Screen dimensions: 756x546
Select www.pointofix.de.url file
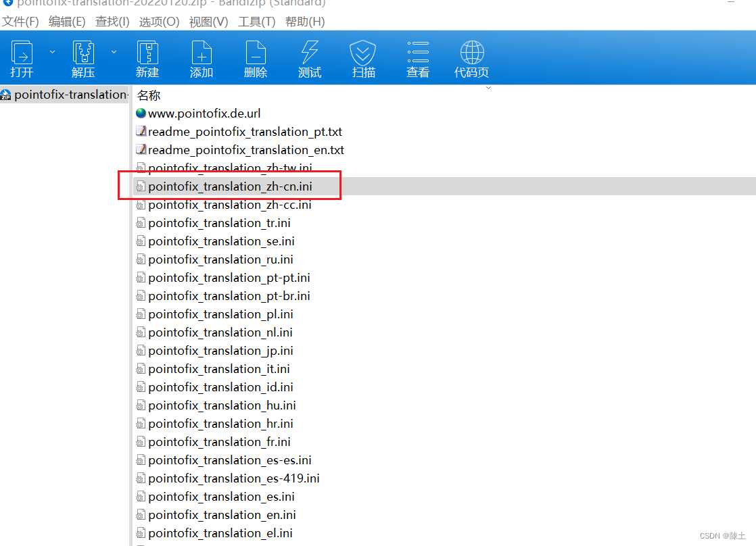pos(204,114)
